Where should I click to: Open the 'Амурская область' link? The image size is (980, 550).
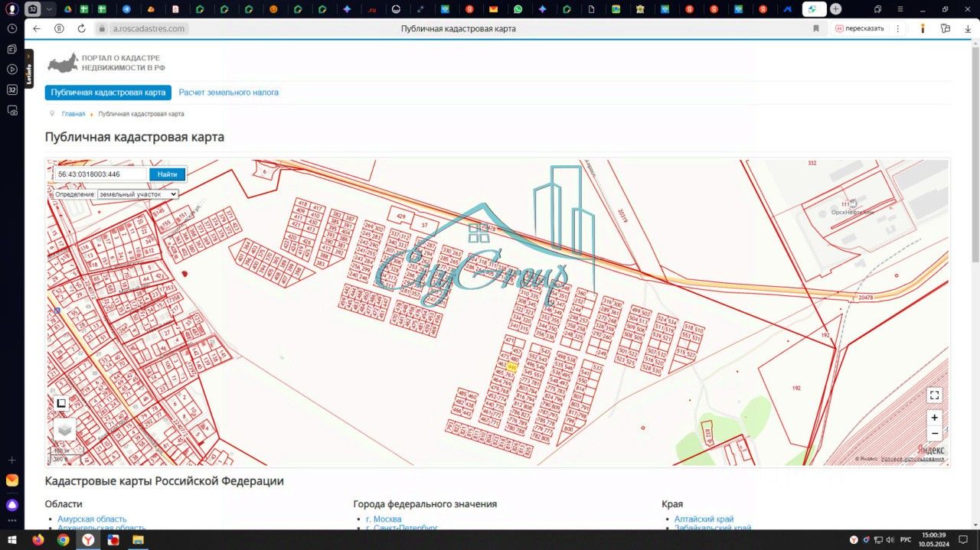92,519
